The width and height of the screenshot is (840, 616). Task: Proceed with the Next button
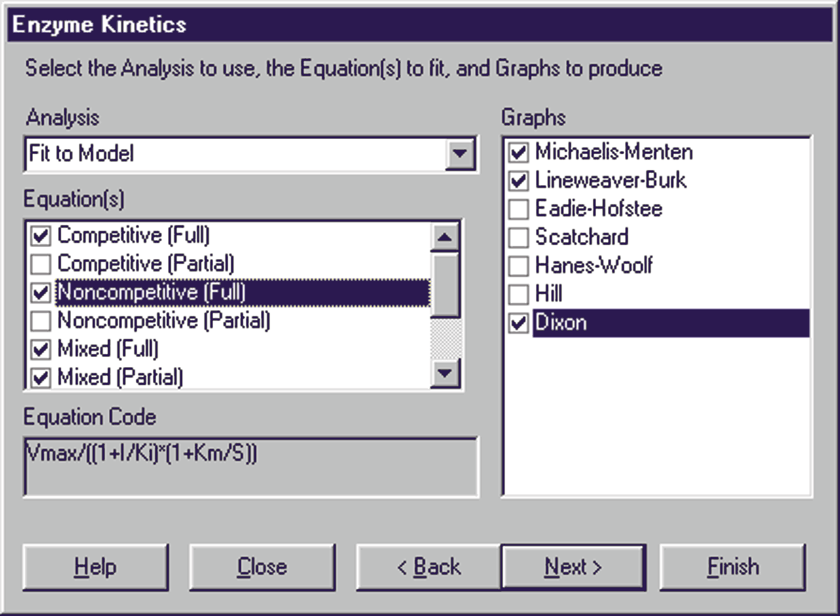[573, 567]
